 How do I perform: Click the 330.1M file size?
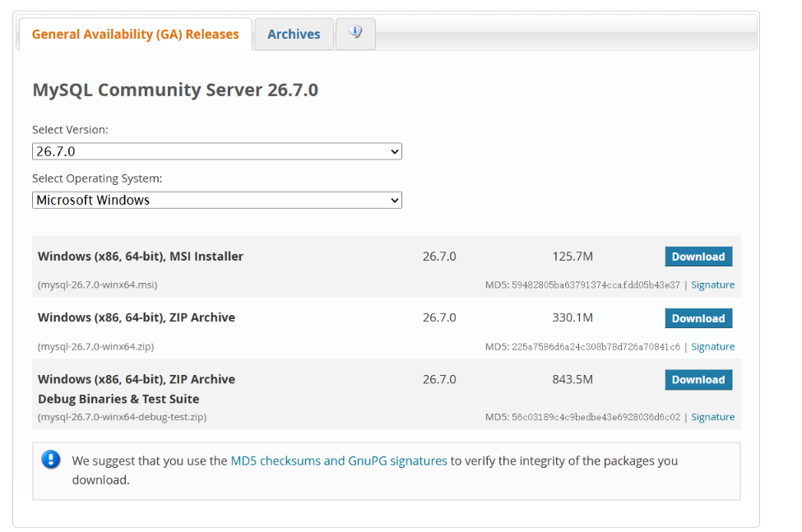point(573,317)
